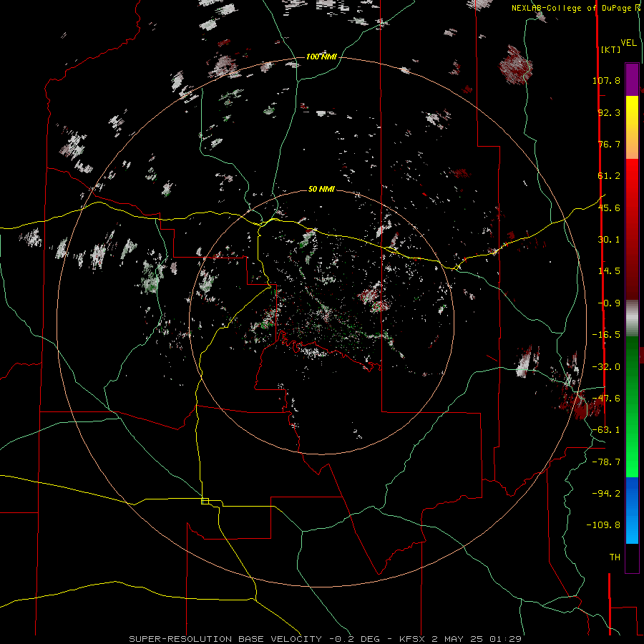
Task: Click the -32.0 value on the velocity scale
Action: [606, 367]
